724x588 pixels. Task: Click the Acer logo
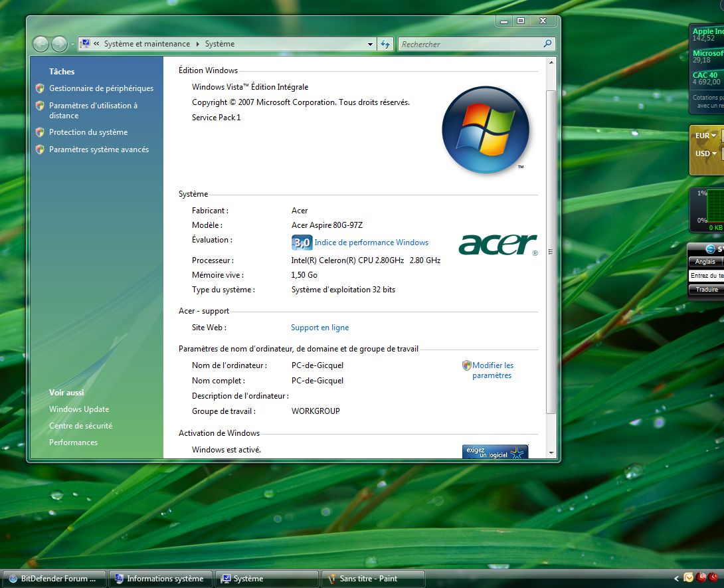click(x=498, y=245)
